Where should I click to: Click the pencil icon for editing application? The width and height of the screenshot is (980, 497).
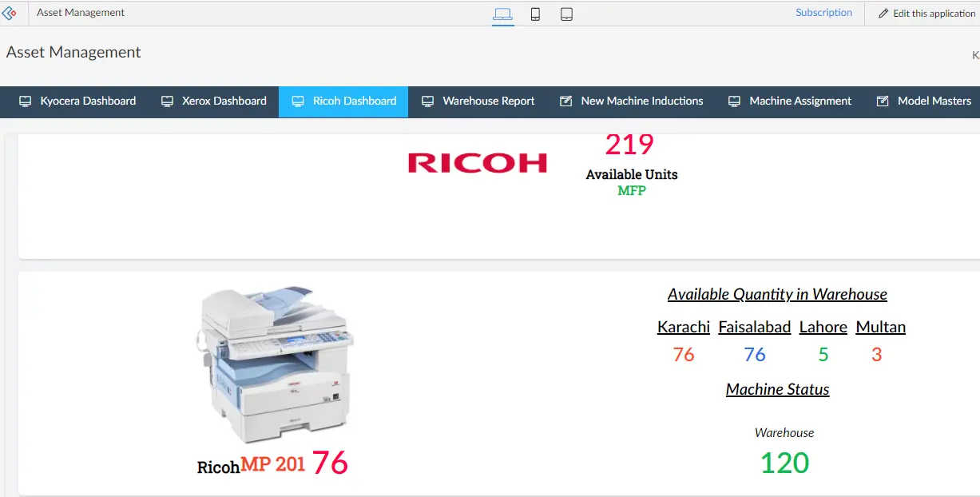(883, 14)
